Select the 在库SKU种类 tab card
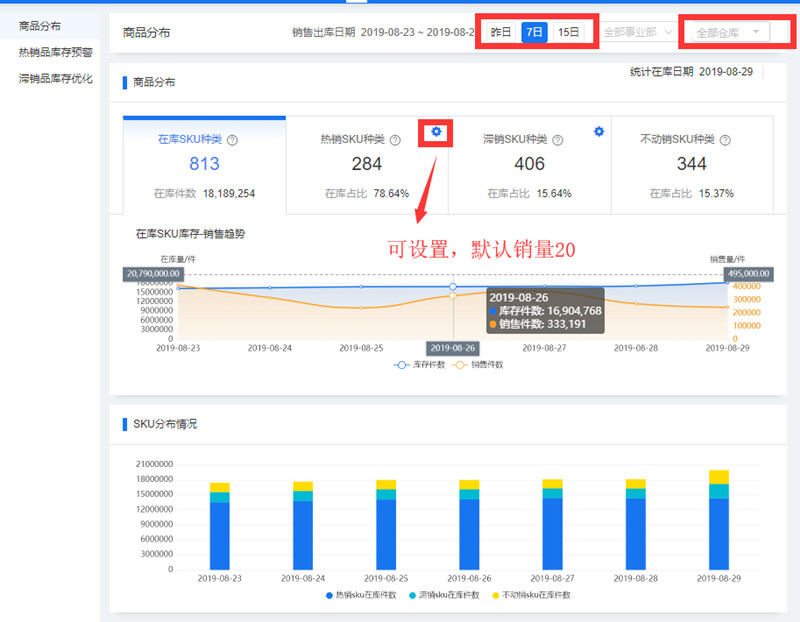 [204, 164]
